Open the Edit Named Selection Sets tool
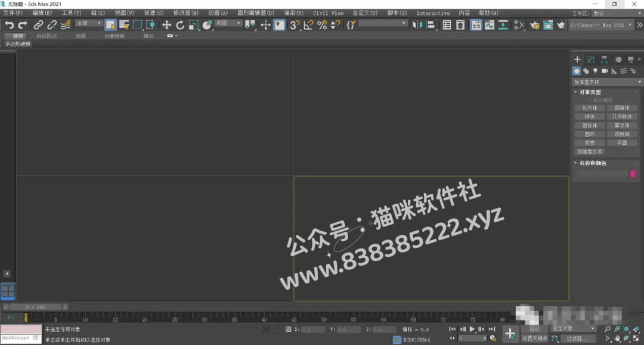Viewport: 644px width, 345px height. click(x=351, y=25)
